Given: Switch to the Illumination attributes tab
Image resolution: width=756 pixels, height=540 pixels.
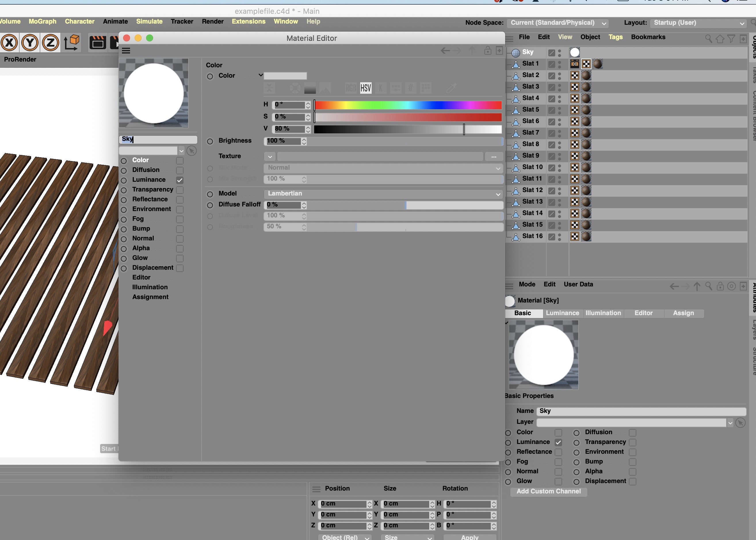Looking at the screenshot, I should click(603, 313).
